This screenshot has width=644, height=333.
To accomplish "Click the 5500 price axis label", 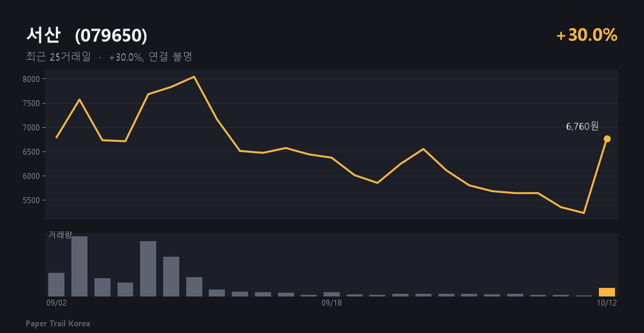I will pos(32,200).
